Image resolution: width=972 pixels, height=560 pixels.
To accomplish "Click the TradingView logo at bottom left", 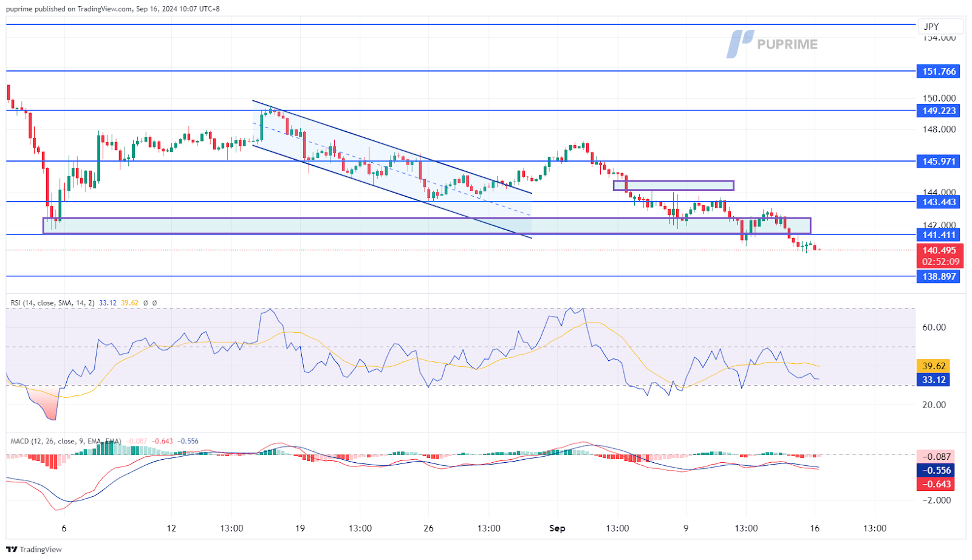I will [35, 549].
